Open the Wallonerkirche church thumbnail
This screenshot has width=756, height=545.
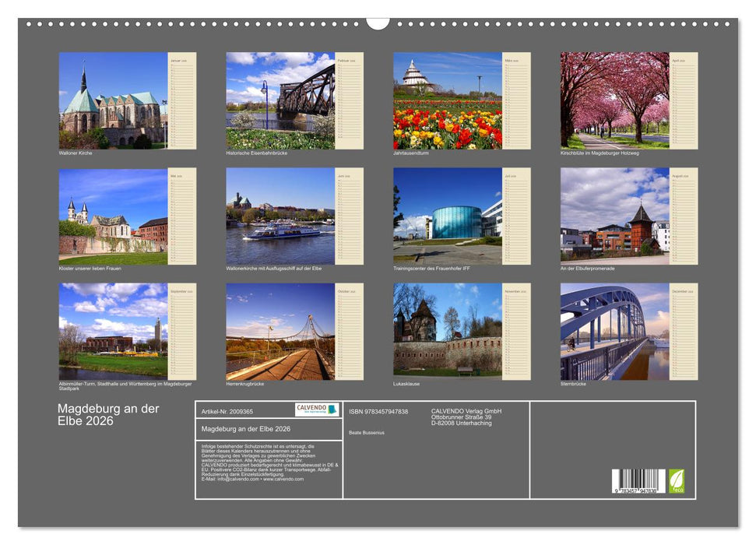pyautogui.click(x=113, y=100)
